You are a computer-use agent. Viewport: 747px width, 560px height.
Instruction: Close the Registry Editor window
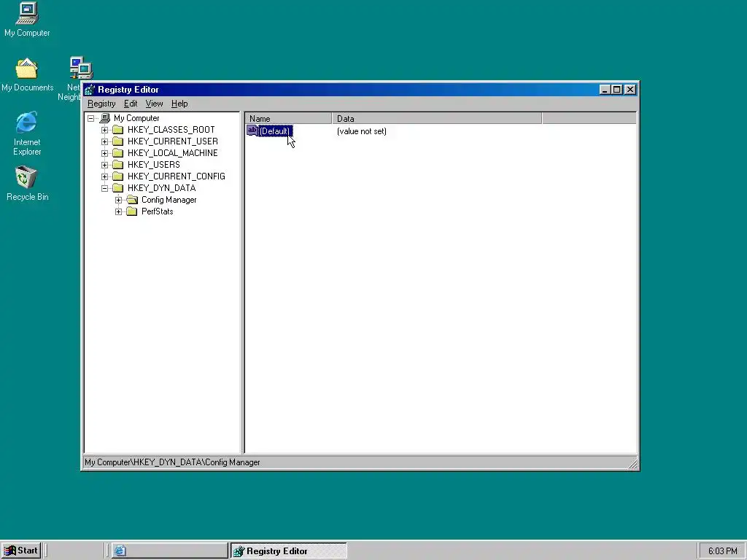pos(630,90)
